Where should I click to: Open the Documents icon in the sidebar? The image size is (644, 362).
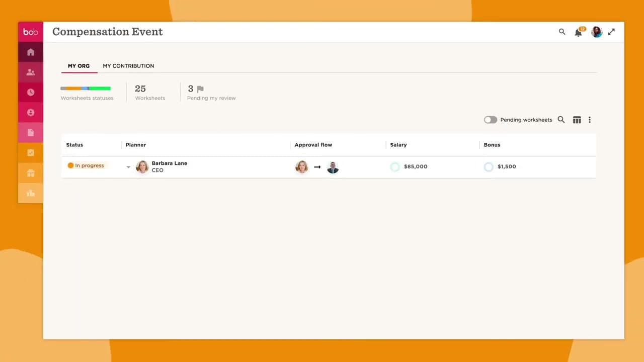tap(31, 133)
